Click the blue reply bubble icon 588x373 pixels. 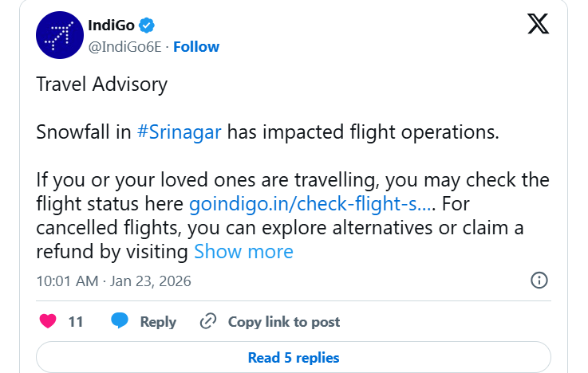click(120, 321)
